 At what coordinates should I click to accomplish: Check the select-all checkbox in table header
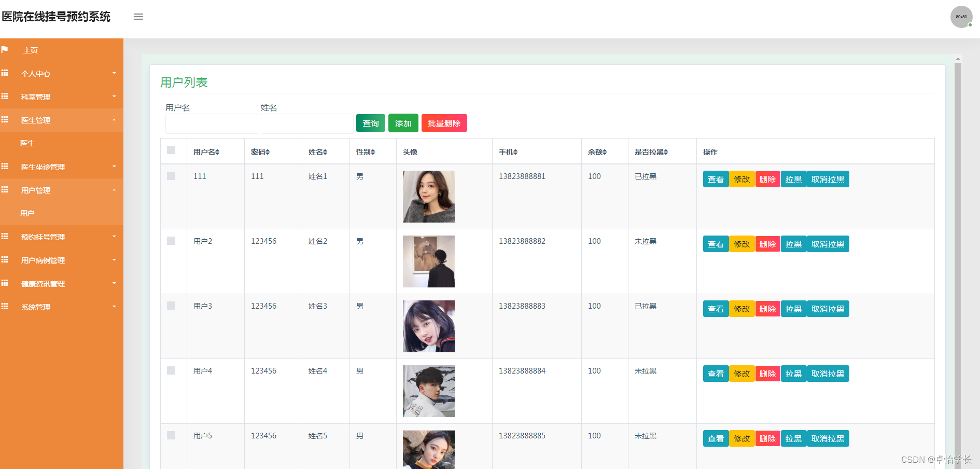point(171,150)
